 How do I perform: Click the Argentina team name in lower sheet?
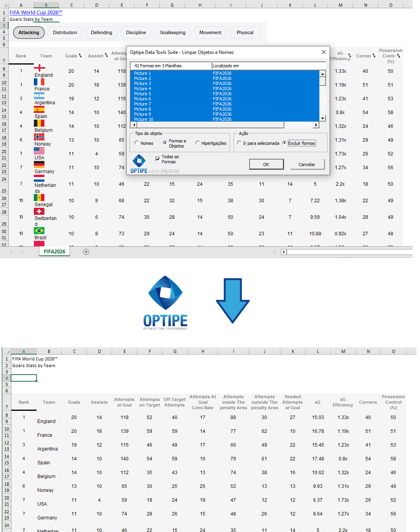[x=48, y=449]
